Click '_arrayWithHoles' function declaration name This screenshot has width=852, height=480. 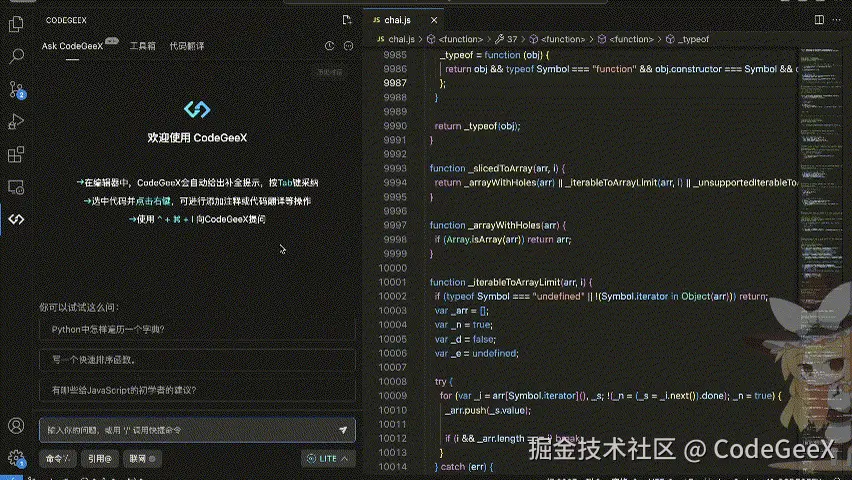504,225
